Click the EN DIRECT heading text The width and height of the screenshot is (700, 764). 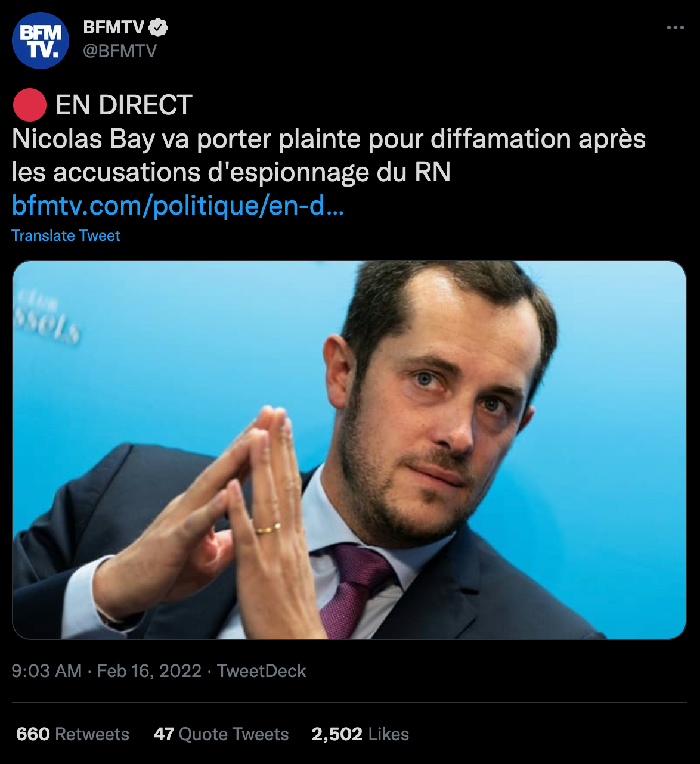click(124, 105)
